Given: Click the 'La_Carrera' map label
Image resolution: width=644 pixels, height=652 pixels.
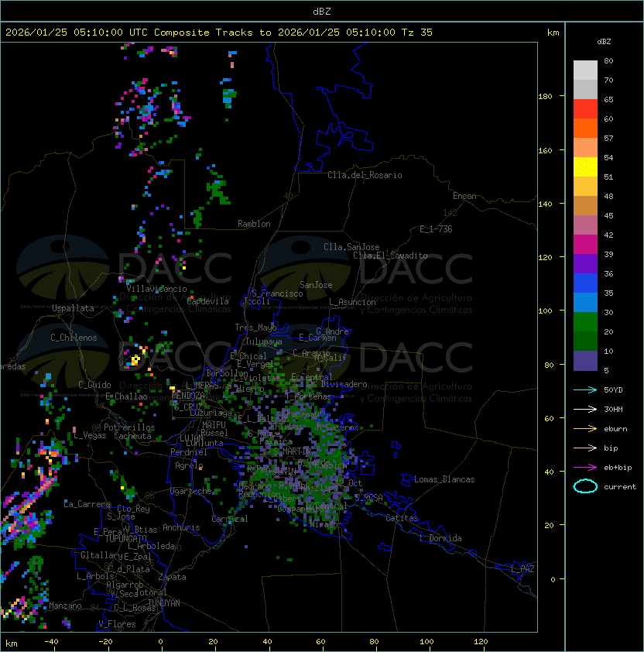Looking at the screenshot, I should pos(87,504).
